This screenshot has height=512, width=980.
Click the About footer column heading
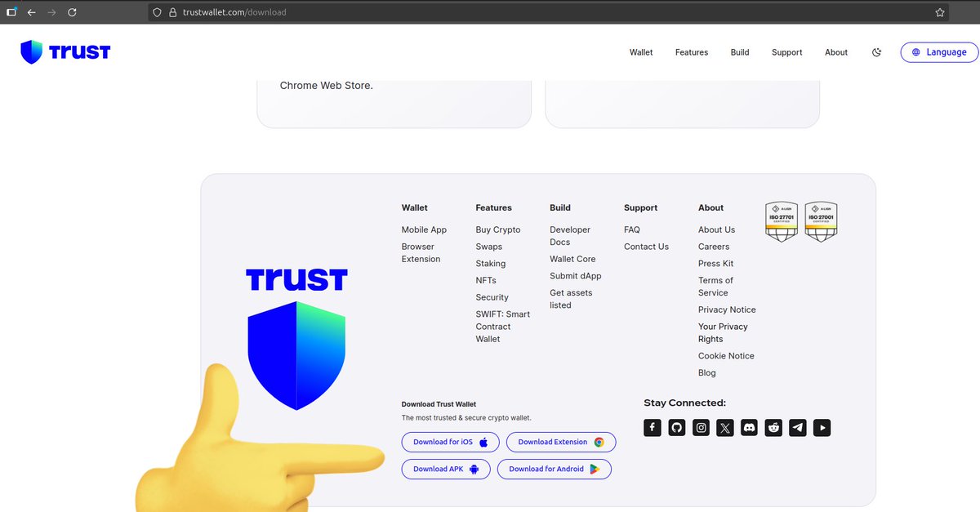711,207
